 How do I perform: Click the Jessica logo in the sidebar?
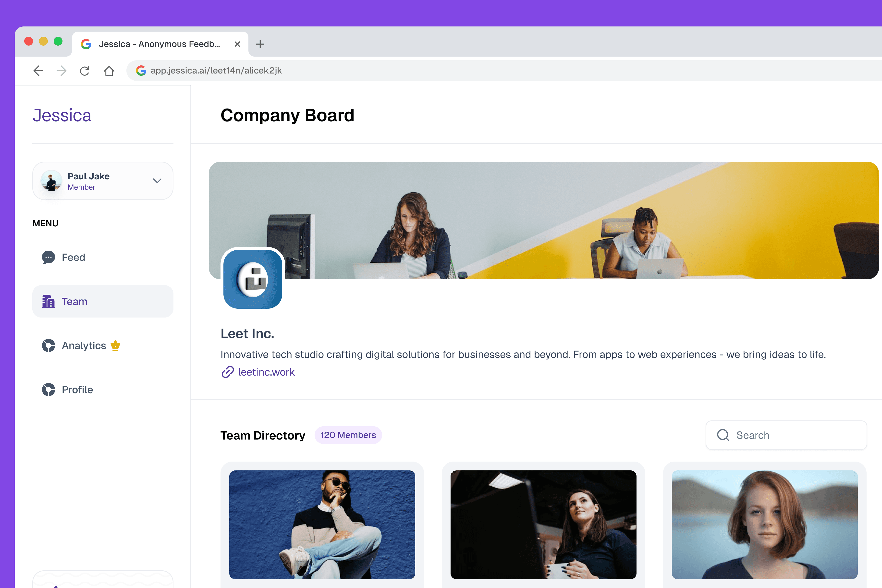62,115
